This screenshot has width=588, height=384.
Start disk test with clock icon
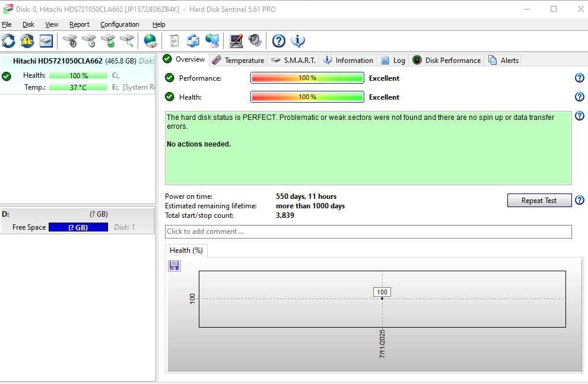pyautogui.click(x=89, y=41)
